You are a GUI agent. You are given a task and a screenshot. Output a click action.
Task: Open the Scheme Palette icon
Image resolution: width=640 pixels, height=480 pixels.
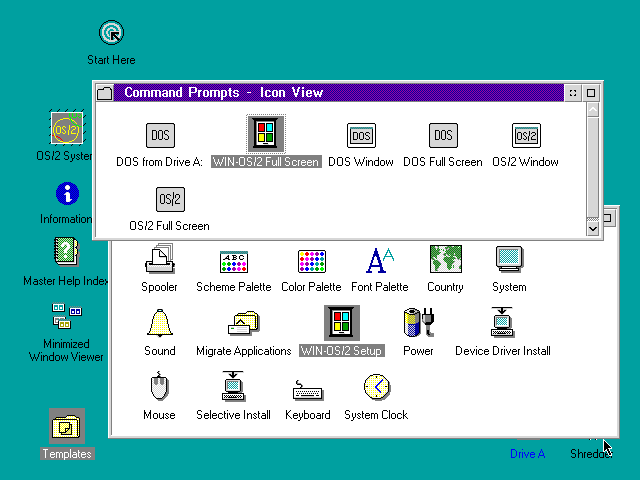click(x=234, y=261)
